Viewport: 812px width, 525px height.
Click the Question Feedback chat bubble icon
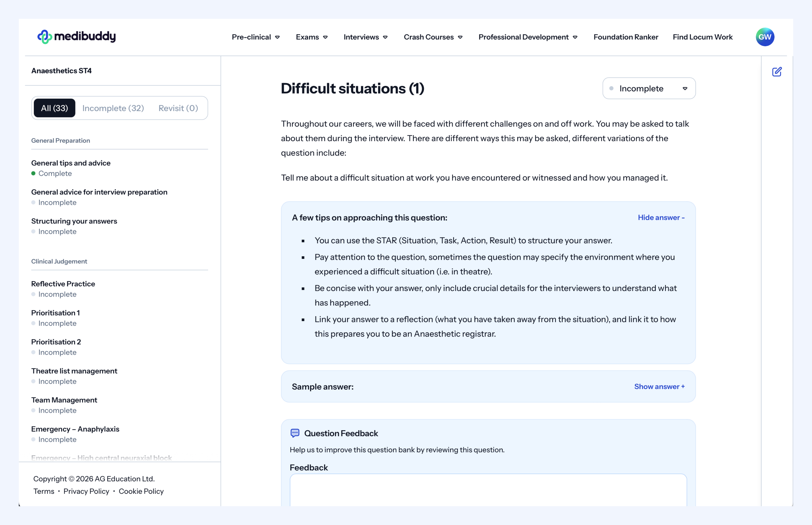coord(295,433)
